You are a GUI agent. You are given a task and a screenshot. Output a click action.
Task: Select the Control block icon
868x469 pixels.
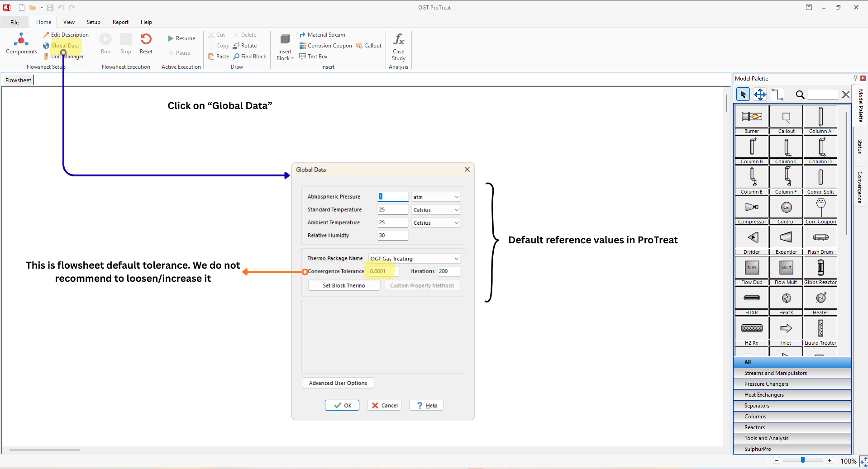click(786, 210)
